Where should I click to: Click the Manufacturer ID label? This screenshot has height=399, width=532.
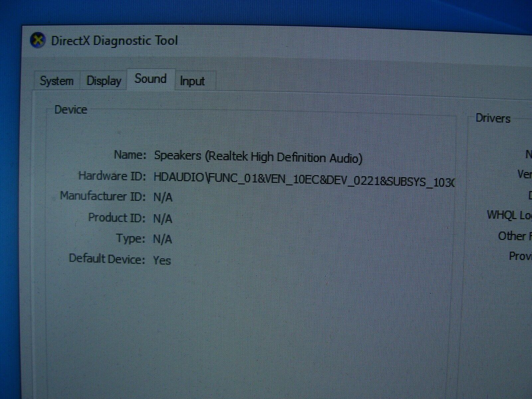(103, 196)
